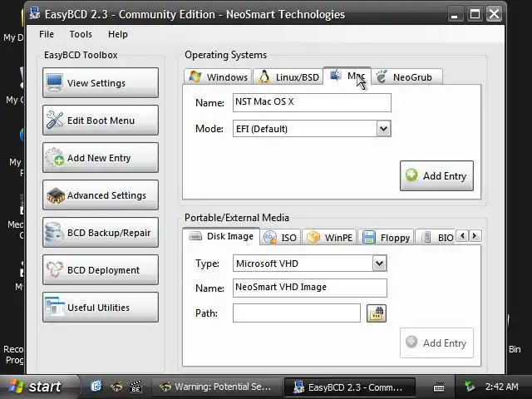The image size is (532, 399).
Task: Open the Help menu
Action: coord(118,34)
